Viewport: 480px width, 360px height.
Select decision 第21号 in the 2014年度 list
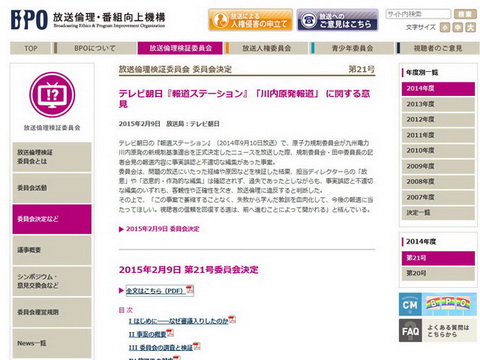pos(438,258)
